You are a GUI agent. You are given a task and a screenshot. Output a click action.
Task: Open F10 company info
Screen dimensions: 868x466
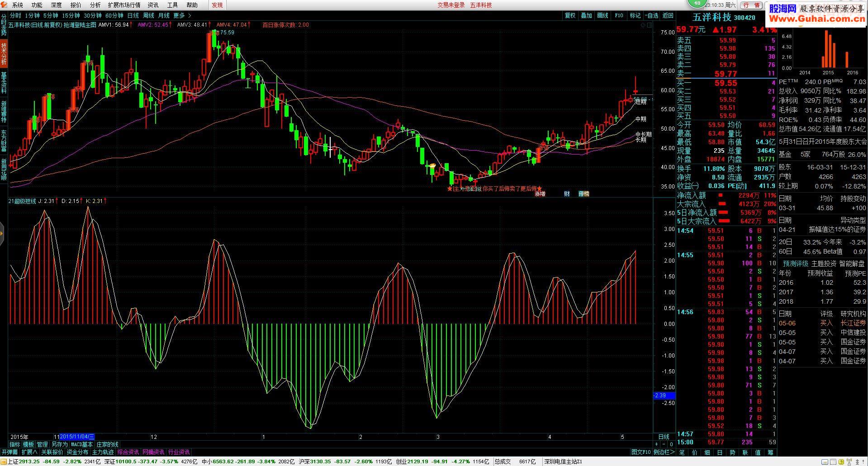pyautogui.click(x=619, y=15)
